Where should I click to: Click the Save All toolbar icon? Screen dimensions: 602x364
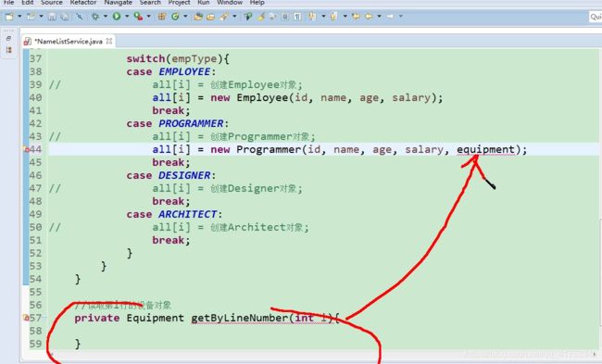(65, 17)
